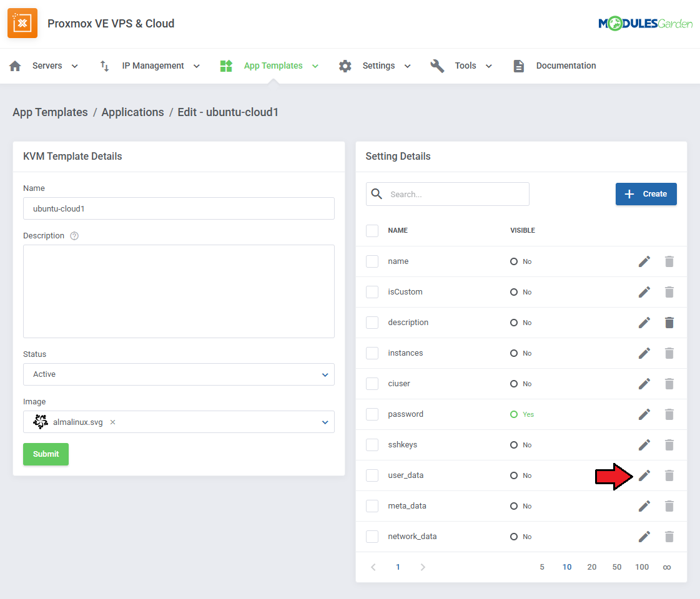The width and height of the screenshot is (700, 599).
Task: Go to App Templates breadcrumb
Action: tap(50, 112)
